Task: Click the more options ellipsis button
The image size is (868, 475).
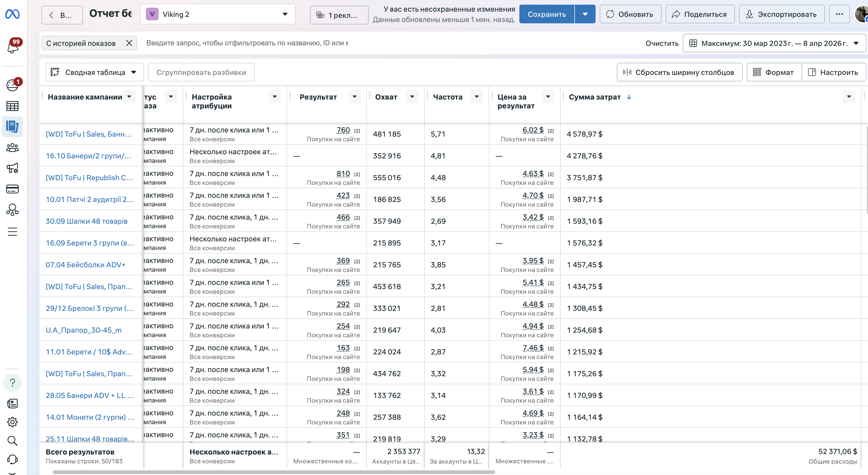Action: coord(839,14)
